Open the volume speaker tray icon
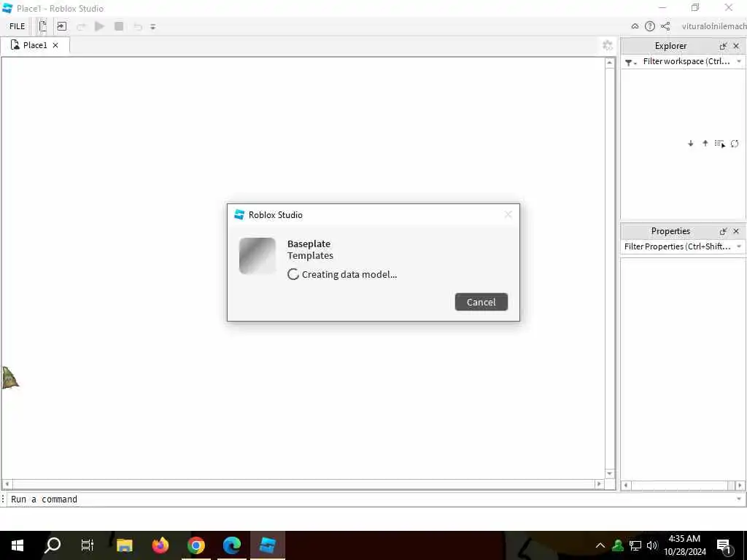Screen dimensions: 747x560 tap(652, 545)
